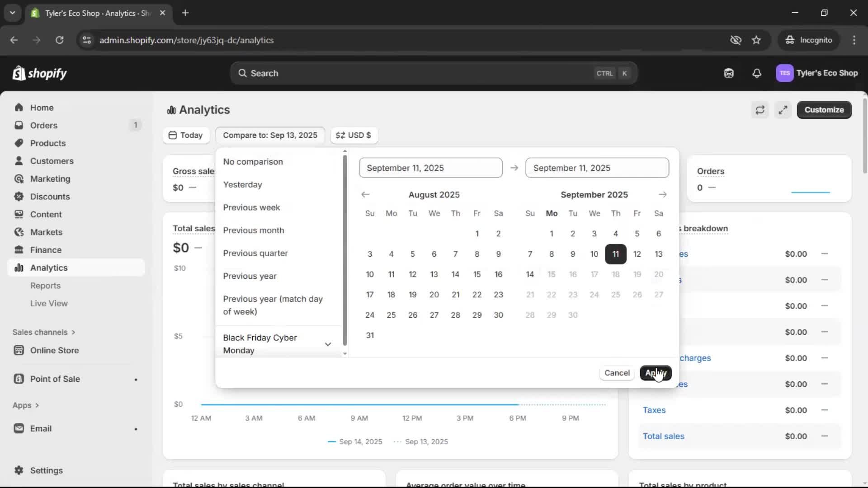868x488 pixels.
Task: Open the USD currency selector
Action: (354, 135)
